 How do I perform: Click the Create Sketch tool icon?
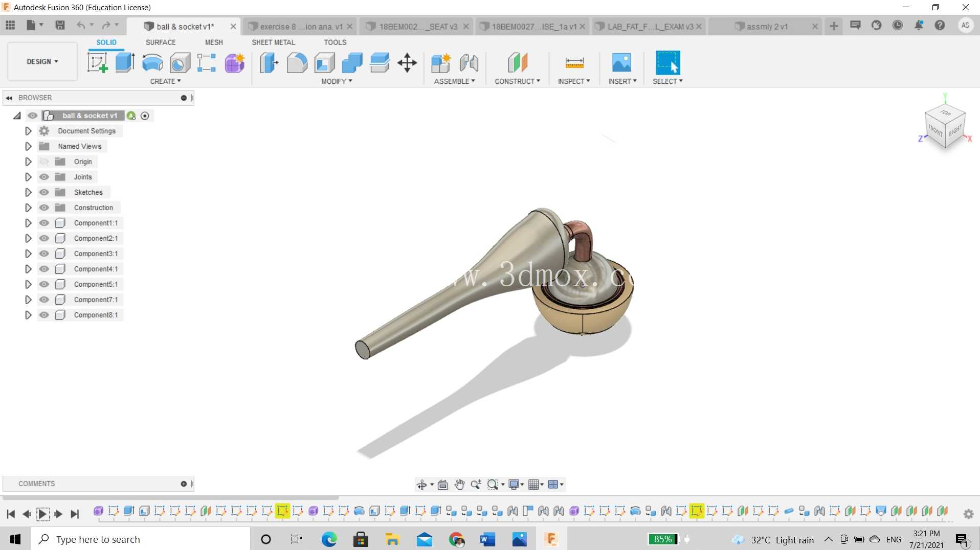click(97, 63)
